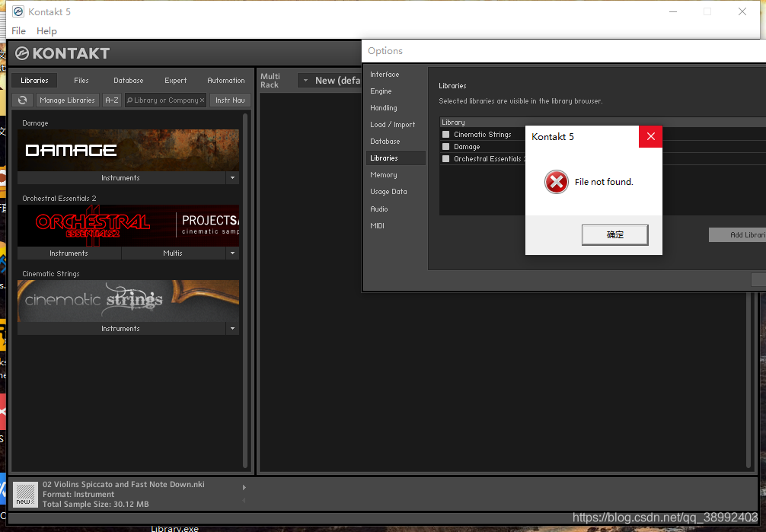Close the File not found dialog
Viewport: 766px width, 532px height.
click(x=651, y=136)
